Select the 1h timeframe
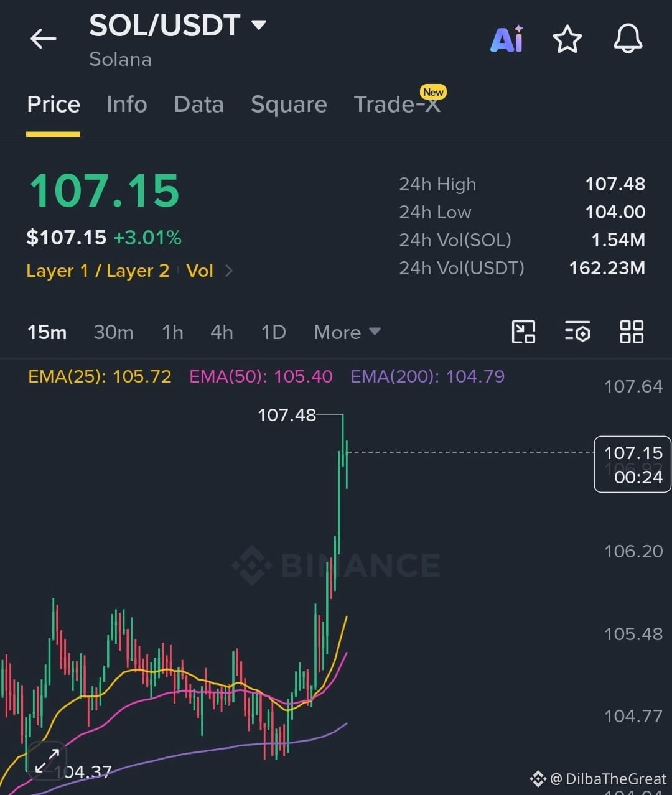This screenshot has height=795, width=672. pos(173,332)
